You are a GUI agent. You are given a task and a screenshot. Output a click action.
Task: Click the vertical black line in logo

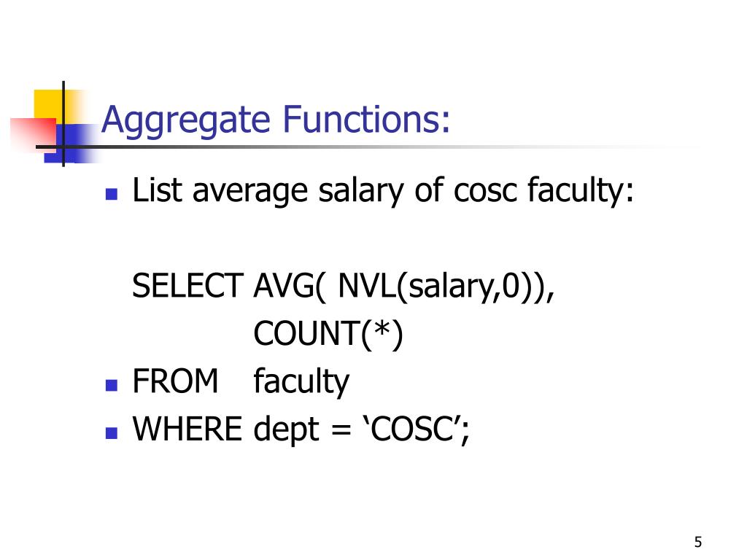(63, 124)
